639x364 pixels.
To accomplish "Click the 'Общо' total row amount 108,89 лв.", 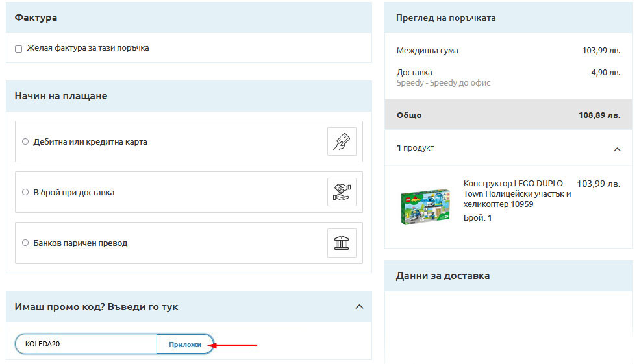I will (x=599, y=115).
